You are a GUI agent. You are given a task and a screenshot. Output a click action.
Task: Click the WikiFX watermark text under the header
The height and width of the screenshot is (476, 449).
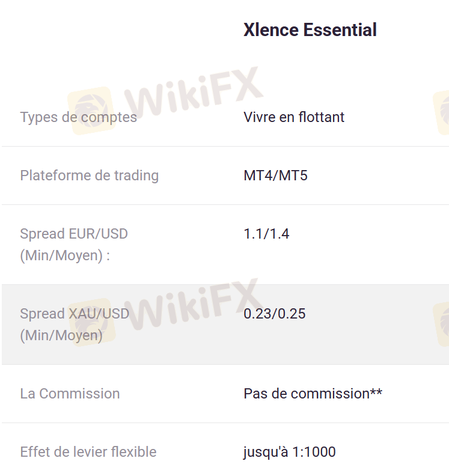[x=192, y=96]
